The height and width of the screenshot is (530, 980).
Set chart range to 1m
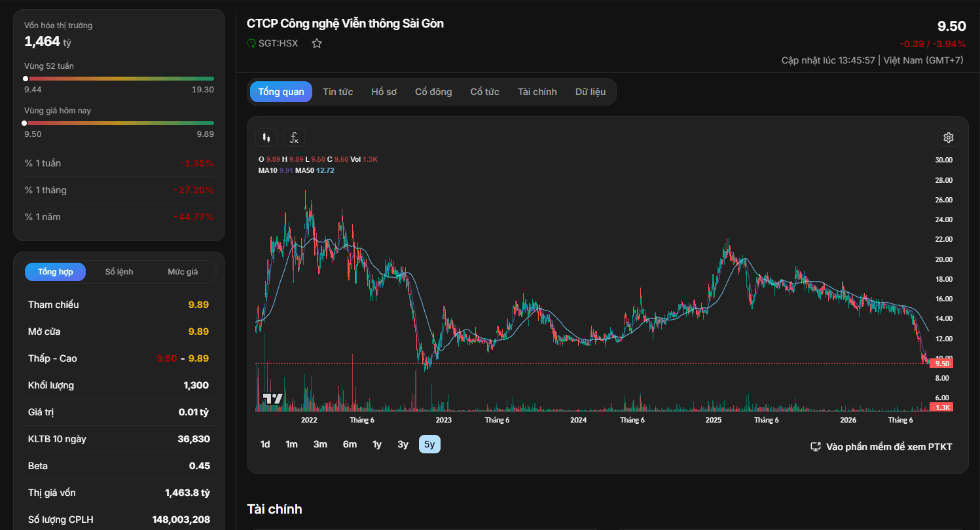(291, 444)
